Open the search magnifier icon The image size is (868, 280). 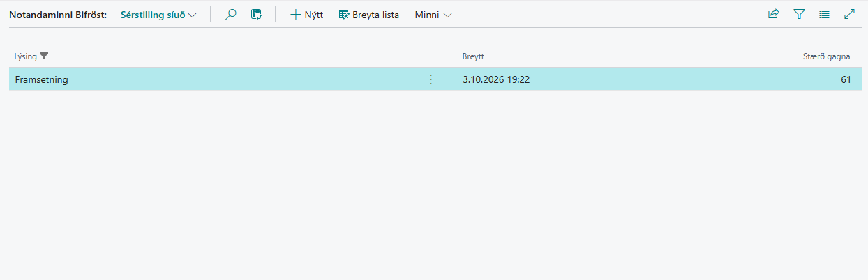230,14
